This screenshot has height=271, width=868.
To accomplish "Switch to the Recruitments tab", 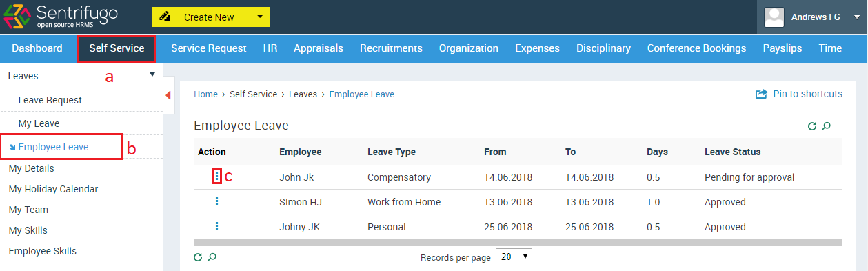I will coord(391,48).
